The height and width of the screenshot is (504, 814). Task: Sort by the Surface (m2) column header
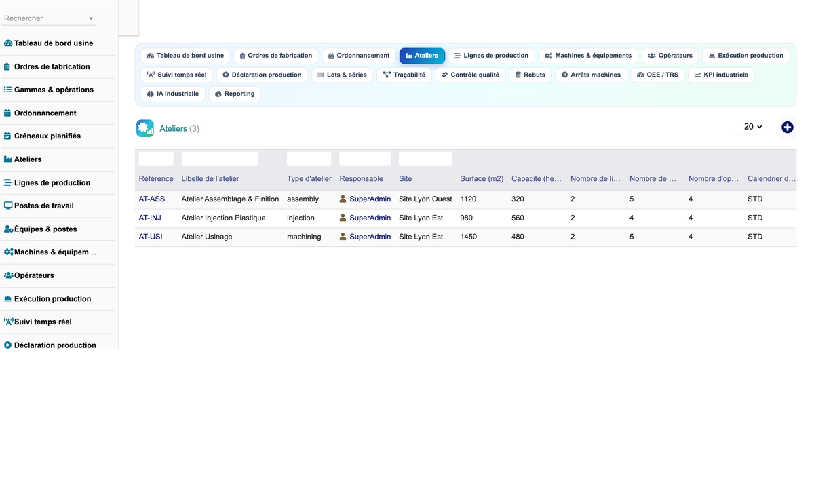[x=482, y=178]
